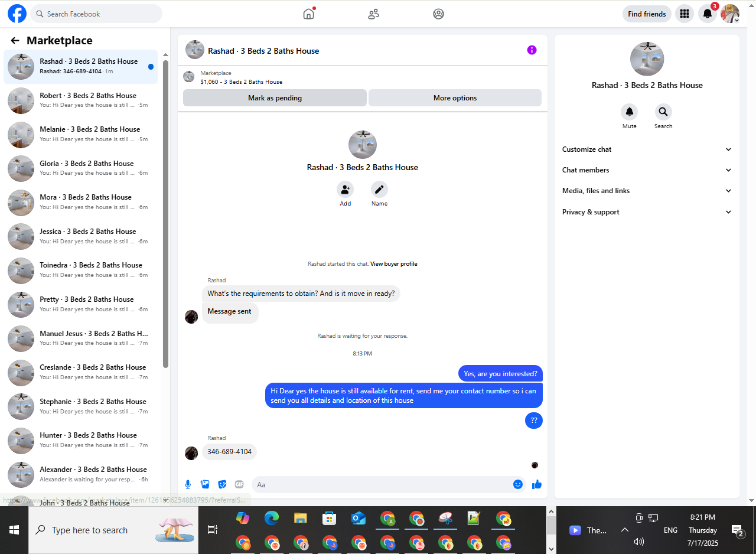Open the View buyer profile link
The image size is (756, 554).
393,264
